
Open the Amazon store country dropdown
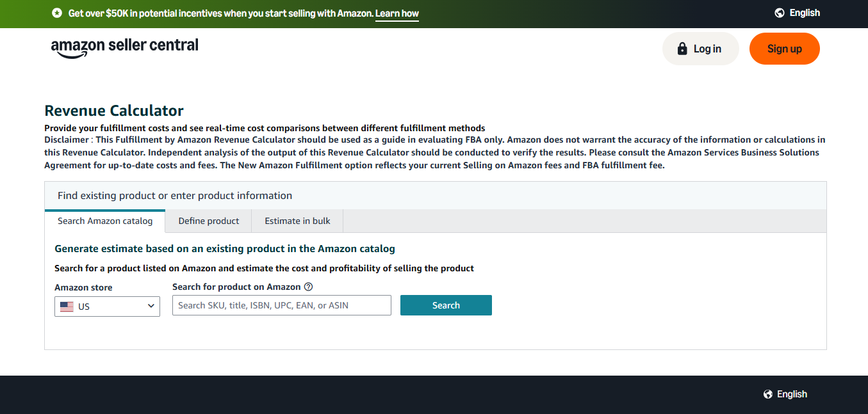[107, 306]
